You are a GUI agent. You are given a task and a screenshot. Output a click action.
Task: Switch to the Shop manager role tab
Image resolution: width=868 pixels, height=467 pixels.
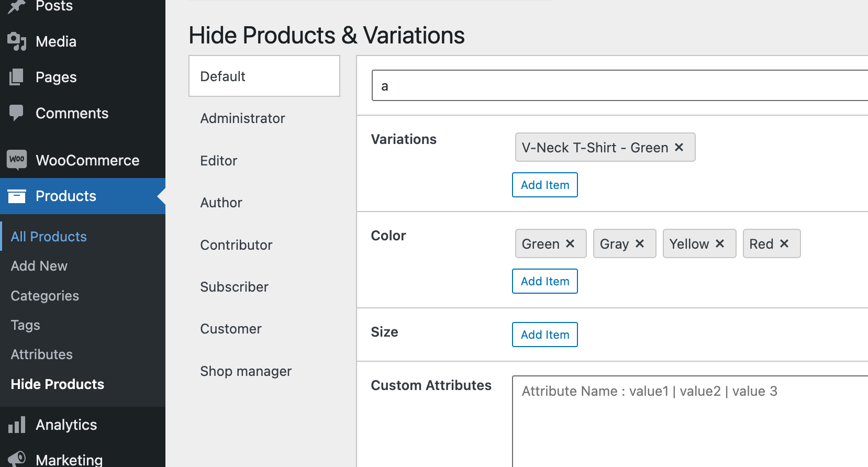246,371
